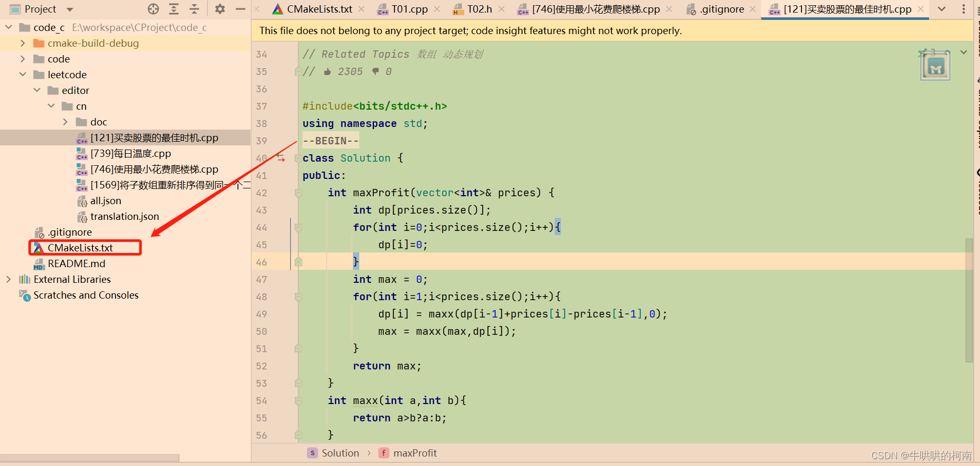
Task: Click the Expand All icon in Project toolbar
Action: click(174, 9)
